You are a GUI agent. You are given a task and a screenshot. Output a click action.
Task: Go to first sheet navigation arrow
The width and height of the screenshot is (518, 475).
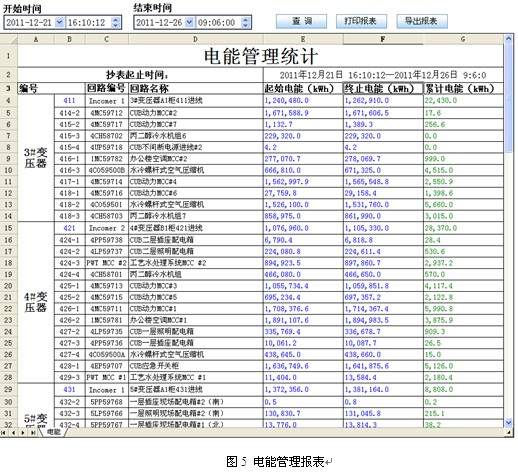[x=4, y=432]
